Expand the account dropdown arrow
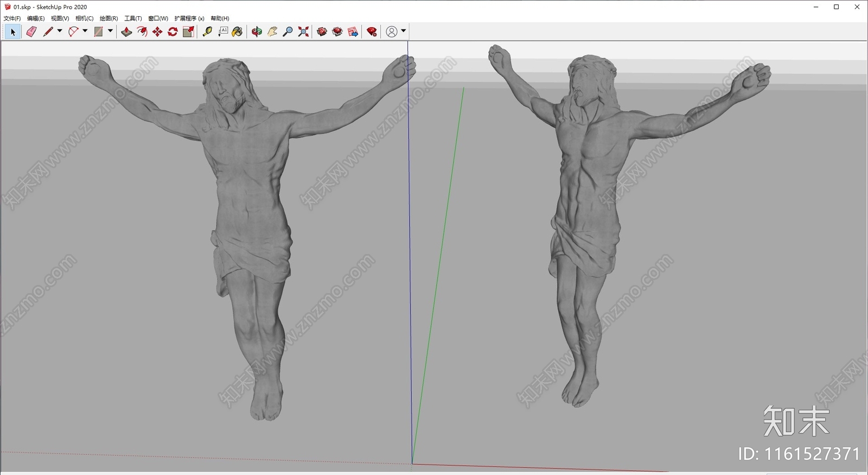Screen dimensions: 868x475 pos(403,31)
